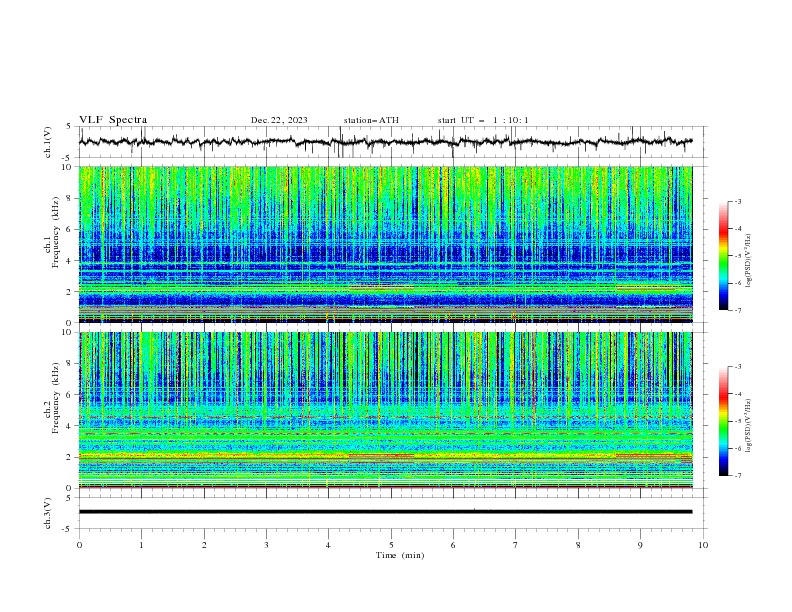792x612 pixels.
Task: Click the "Time (min)" axis label
Action: pos(400,555)
